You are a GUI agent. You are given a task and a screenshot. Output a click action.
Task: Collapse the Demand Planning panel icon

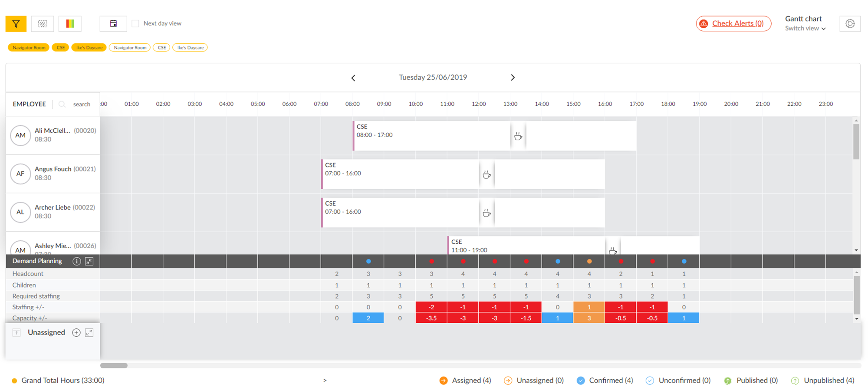(x=89, y=261)
